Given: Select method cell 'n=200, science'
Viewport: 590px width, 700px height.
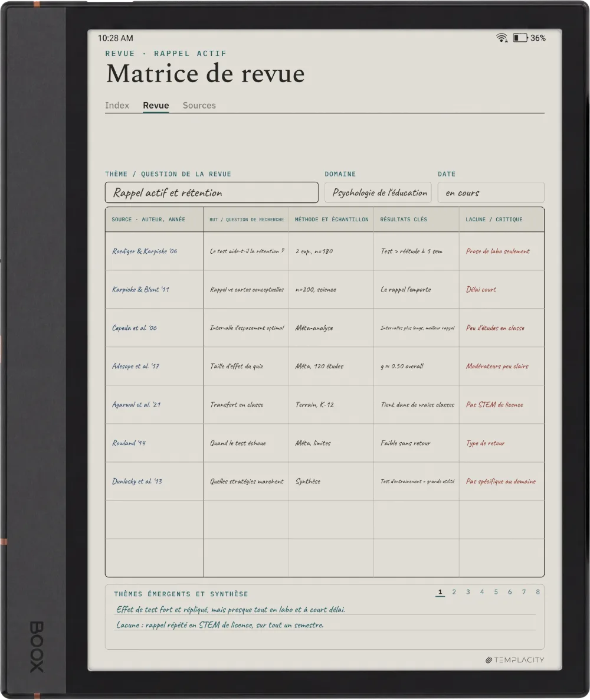Looking at the screenshot, I should click(x=331, y=289).
